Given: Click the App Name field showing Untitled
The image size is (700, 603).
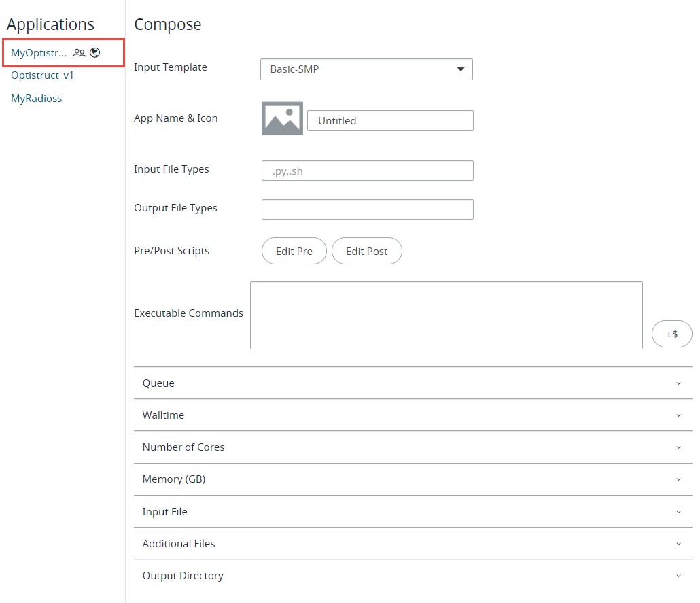Looking at the screenshot, I should [390, 120].
